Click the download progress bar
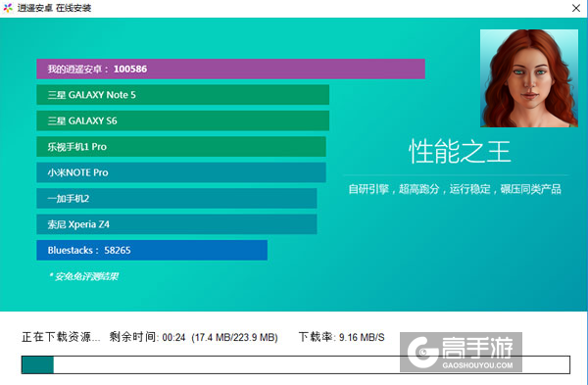Image resolution: width=588 pixels, height=385 pixels. [296, 365]
